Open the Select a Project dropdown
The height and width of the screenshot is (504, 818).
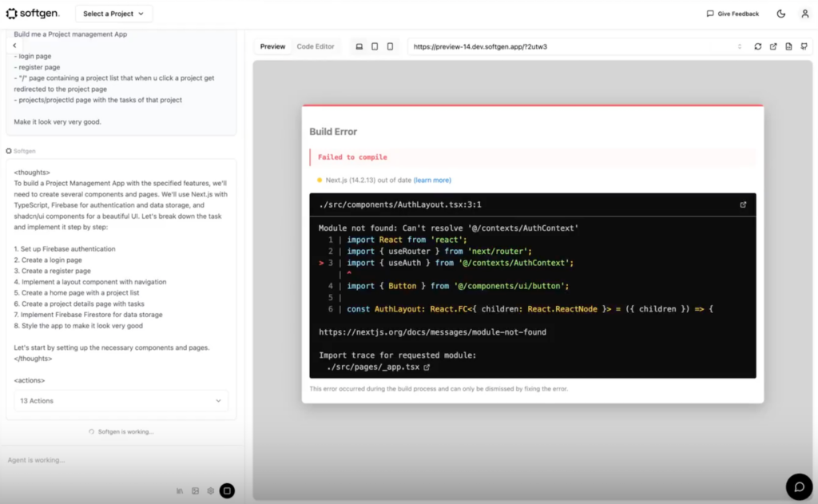pyautogui.click(x=113, y=13)
